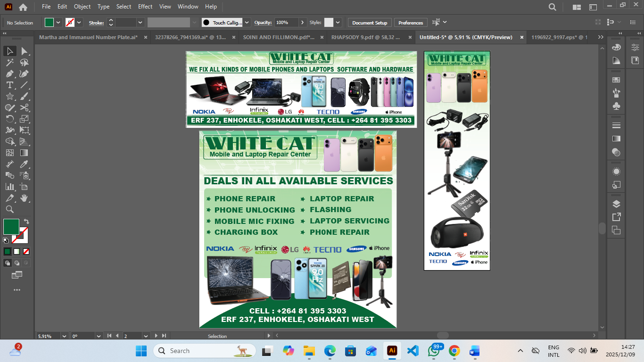This screenshot has width=644, height=362.
Task: Click the Document Setup button
Action: (x=370, y=22)
